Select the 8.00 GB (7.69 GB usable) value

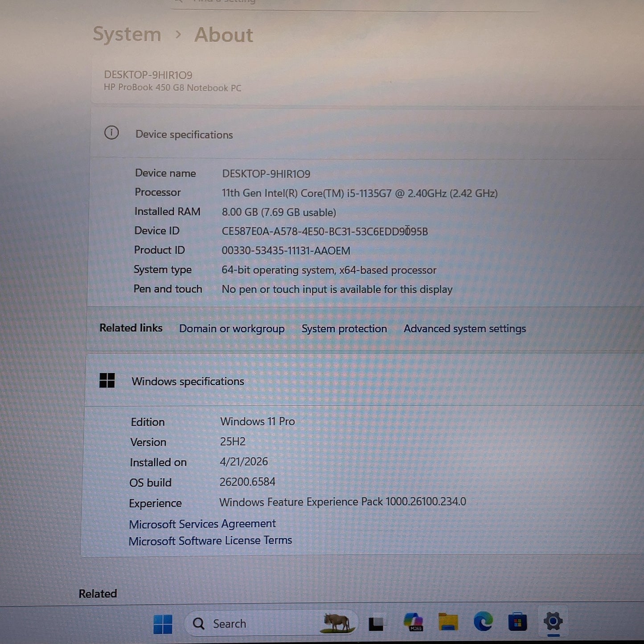click(279, 212)
